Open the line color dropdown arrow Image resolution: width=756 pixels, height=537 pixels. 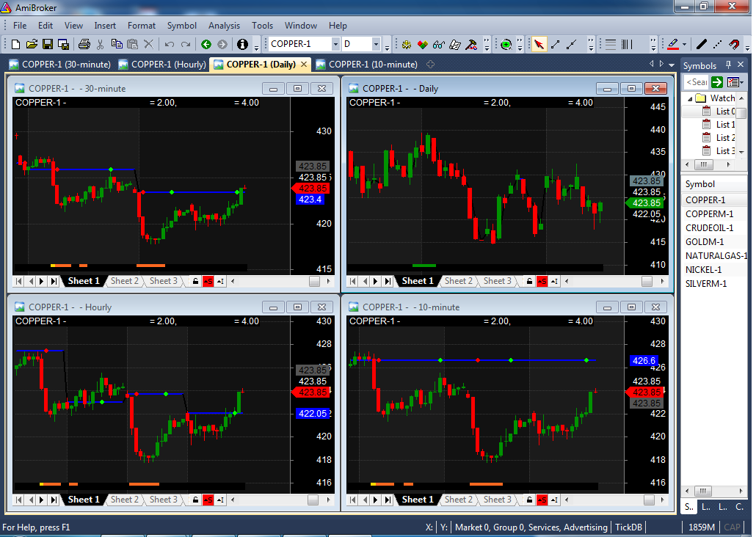pyautogui.click(x=685, y=44)
